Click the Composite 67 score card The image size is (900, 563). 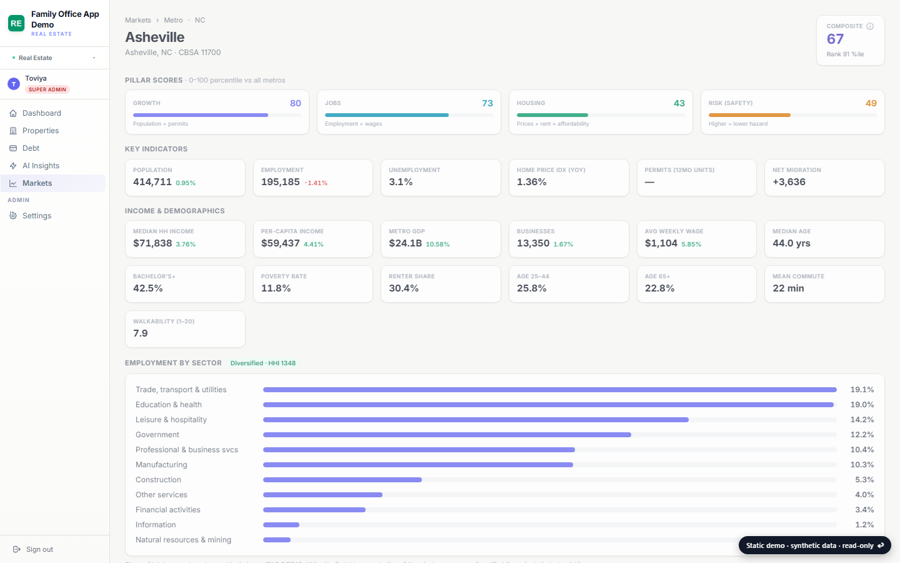click(x=850, y=40)
